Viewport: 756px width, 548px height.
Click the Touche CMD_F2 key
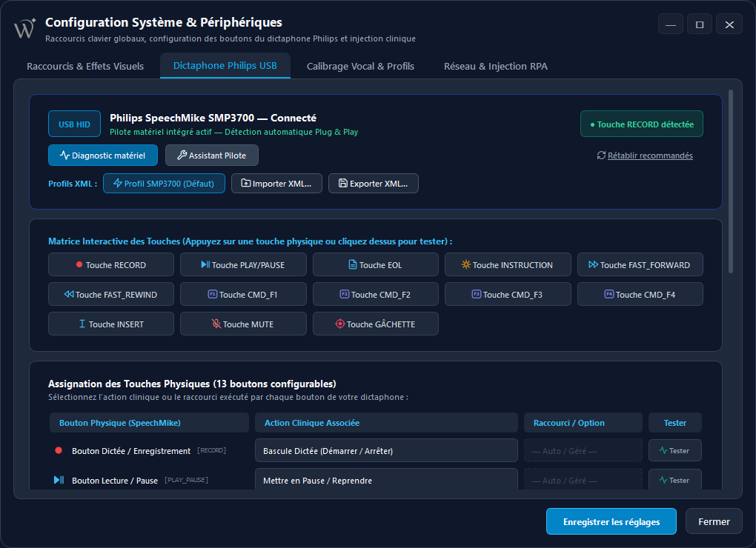pyautogui.click(x=376, y=294)
